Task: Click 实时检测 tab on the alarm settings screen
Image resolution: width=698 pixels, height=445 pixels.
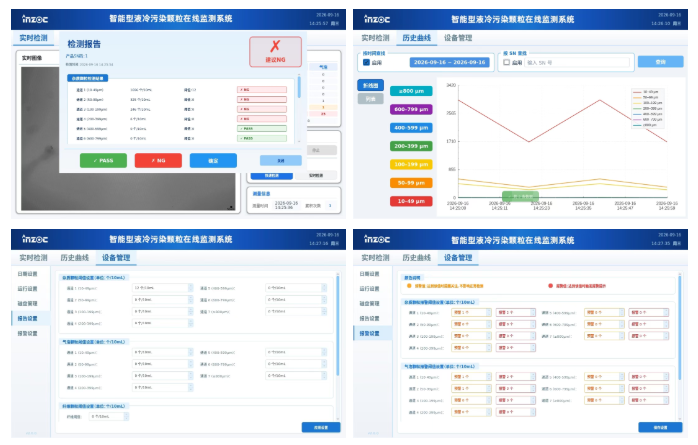Action: tap(375, 258)
